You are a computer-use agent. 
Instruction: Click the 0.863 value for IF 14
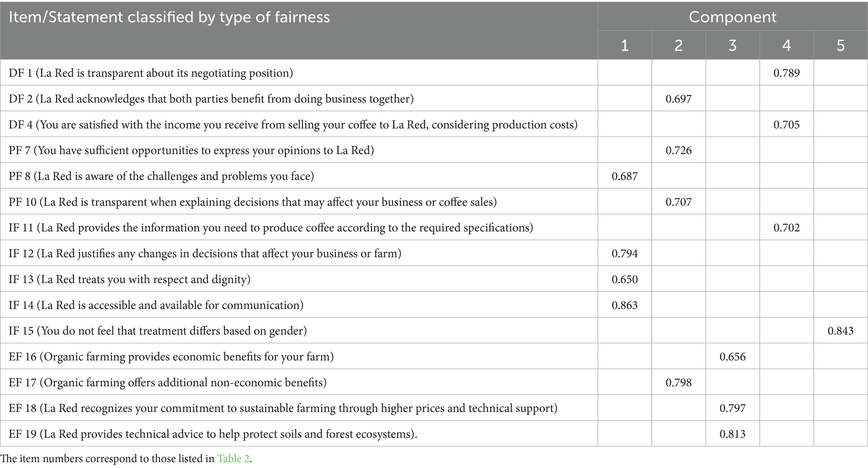[x=625, y=305]
